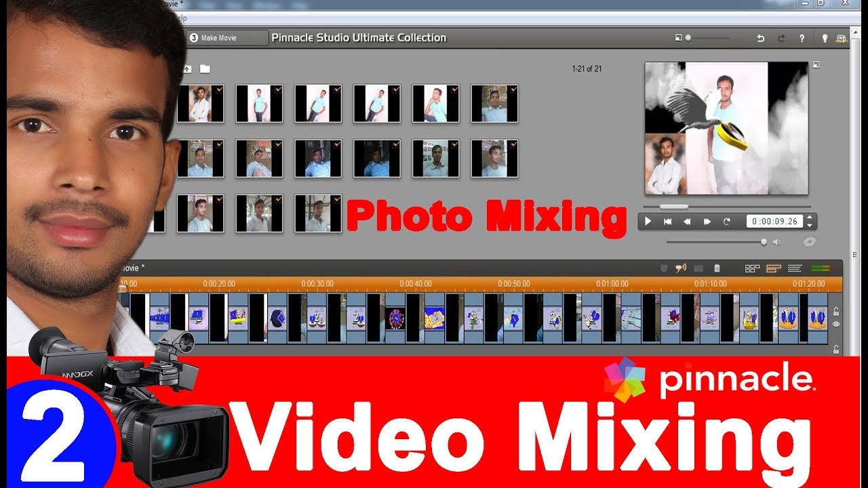Select the first photo in the middle album row
The width and height of the screenshot is (868, 488).
coord(200,159)
